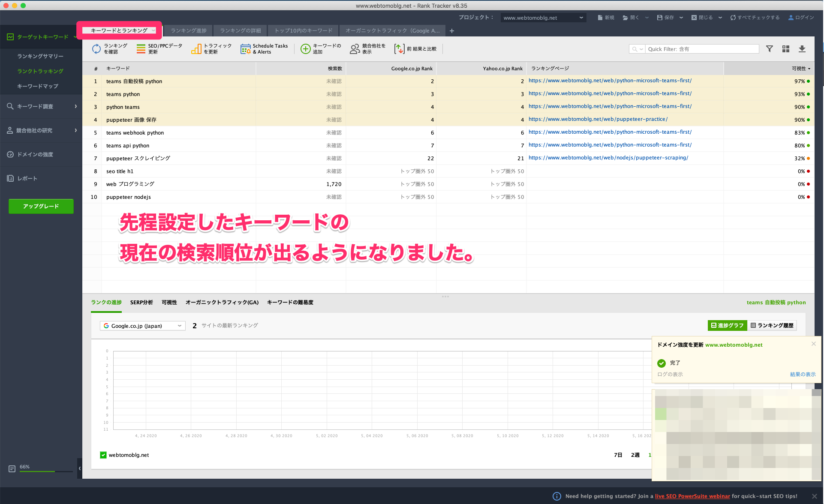Click 前結果と比較 compare icon

click(399, 49)
